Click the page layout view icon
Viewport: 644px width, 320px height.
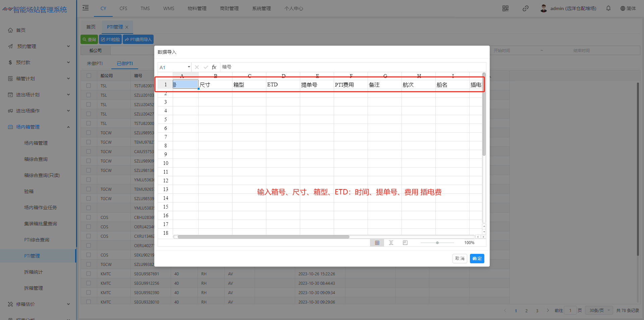(391, 243)
